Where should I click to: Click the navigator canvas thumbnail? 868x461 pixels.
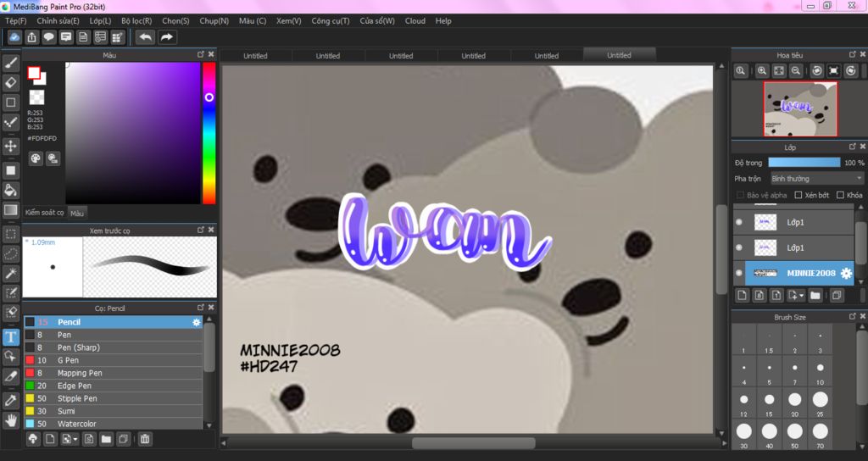800,109
